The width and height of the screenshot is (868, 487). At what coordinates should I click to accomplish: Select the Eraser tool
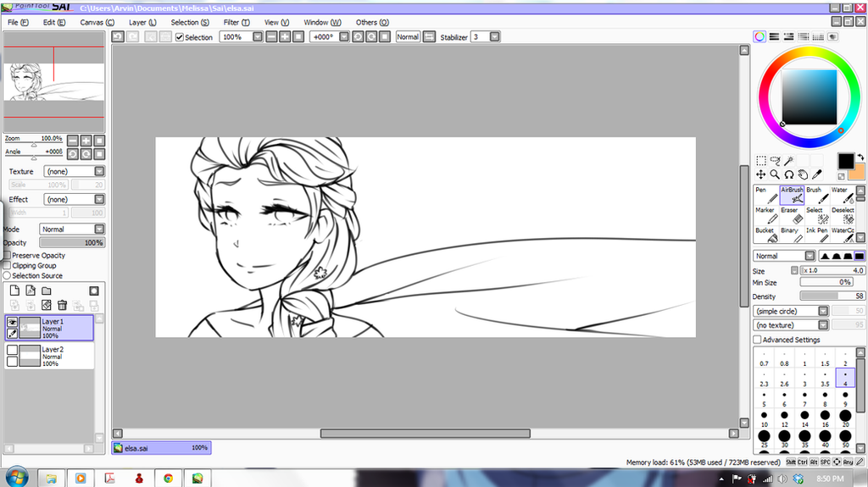(793, 216)
